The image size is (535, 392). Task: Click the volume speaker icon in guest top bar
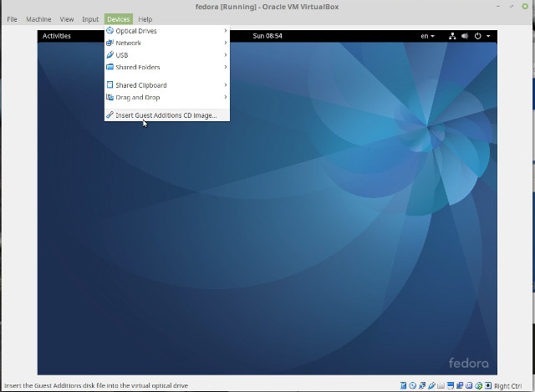(465, 36)
